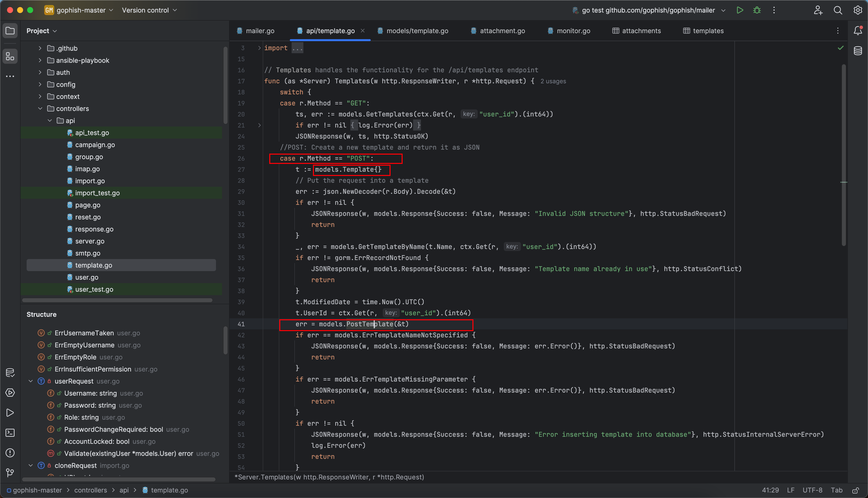
Task: Switch to attachment.go tab
Action: pos(498,31)
